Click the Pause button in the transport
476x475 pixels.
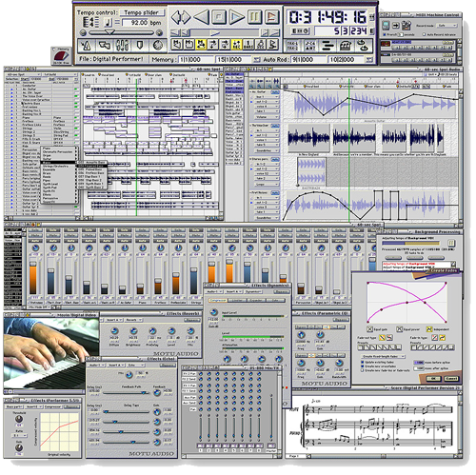254,17
